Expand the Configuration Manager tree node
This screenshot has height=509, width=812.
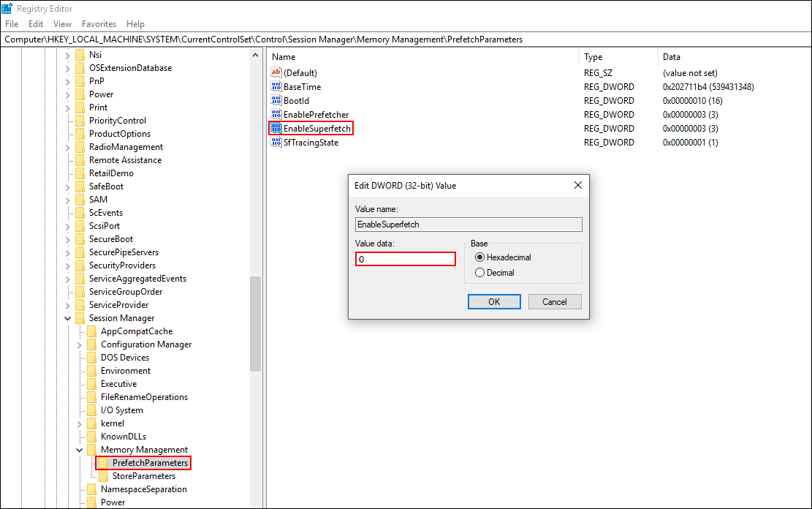tap(80, 344)
